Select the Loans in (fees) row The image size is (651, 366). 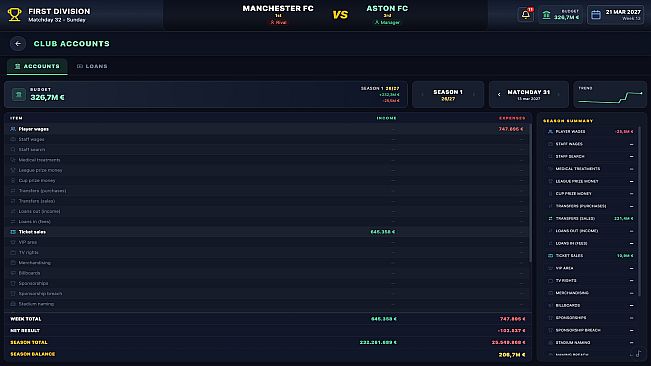point(268,222)
